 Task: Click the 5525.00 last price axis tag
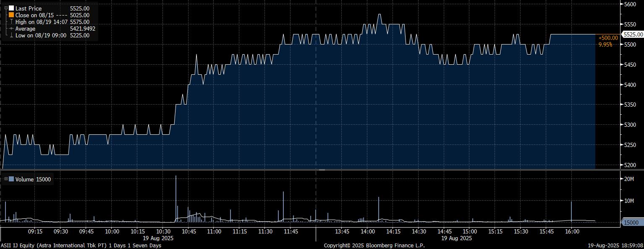(633, 34)
